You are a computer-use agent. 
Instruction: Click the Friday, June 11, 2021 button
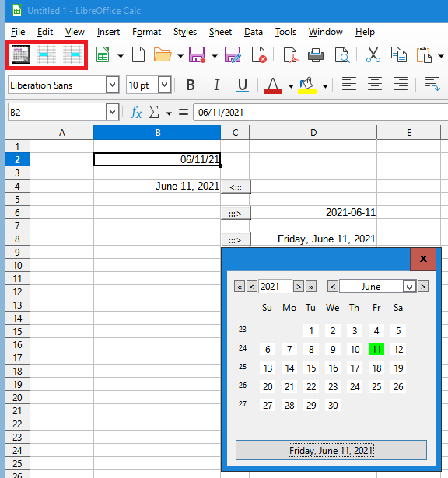[x=331, y=450]
